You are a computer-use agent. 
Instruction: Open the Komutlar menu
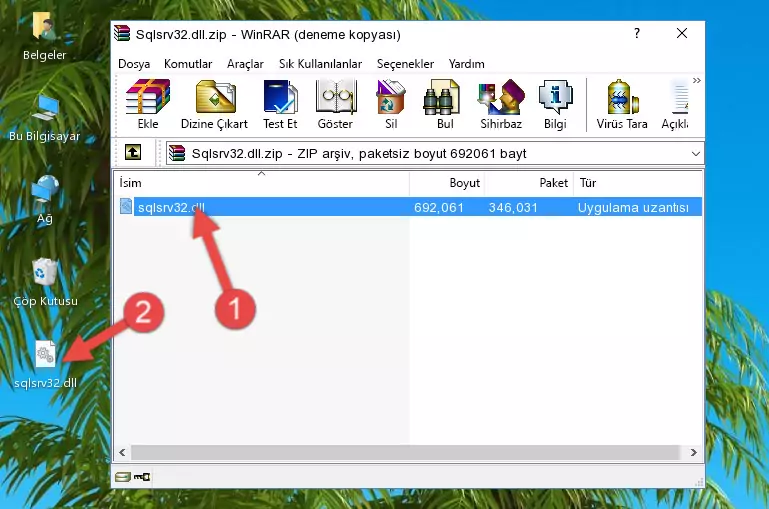point(188,64)
